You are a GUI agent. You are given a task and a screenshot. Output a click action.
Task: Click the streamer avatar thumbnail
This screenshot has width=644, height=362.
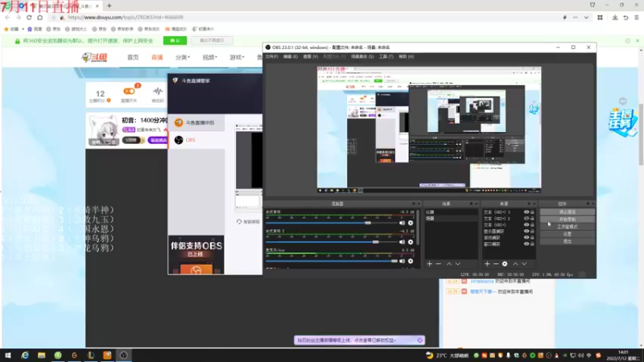(x=104, y=130)
